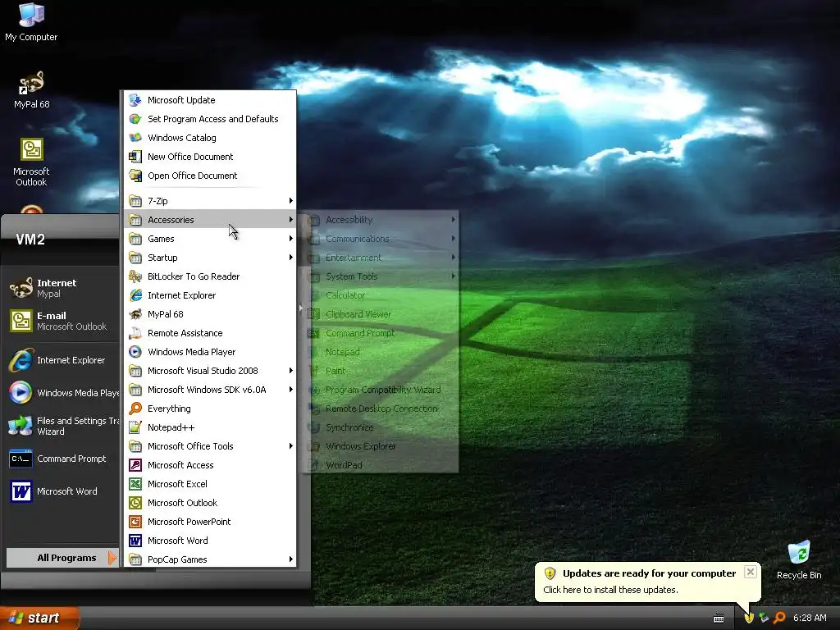Launch Paint from Accessories submenu
Screen dimensions: 840x630
[x=381, y=371]
